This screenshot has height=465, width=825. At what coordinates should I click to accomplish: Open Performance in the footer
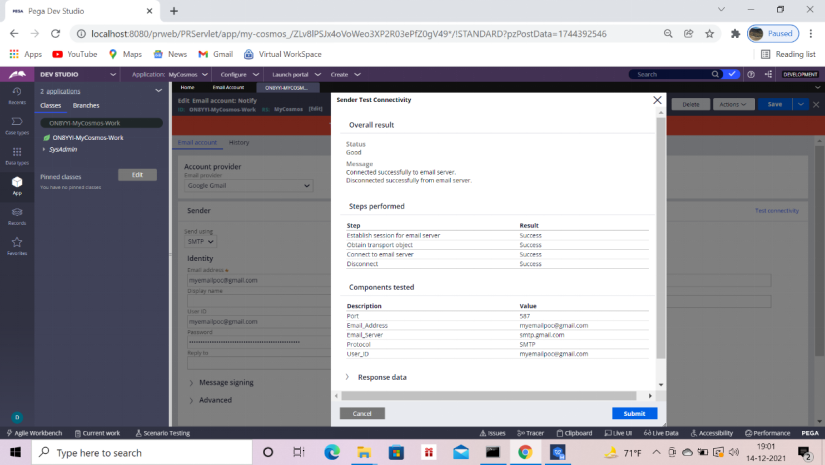pyautogui.click(x=768, y=433)
